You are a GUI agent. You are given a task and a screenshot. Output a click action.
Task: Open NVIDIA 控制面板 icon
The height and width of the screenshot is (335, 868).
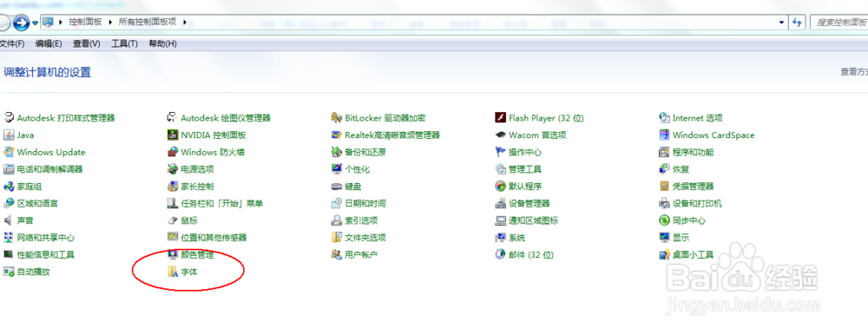[172, 135]
